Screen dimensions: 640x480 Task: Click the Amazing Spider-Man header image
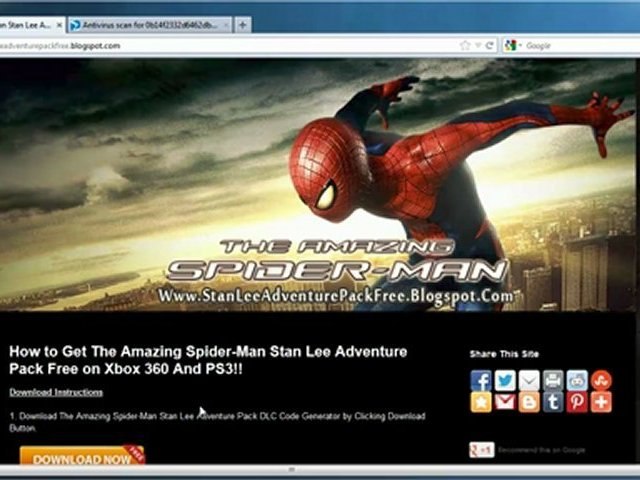tap(318, 184)
